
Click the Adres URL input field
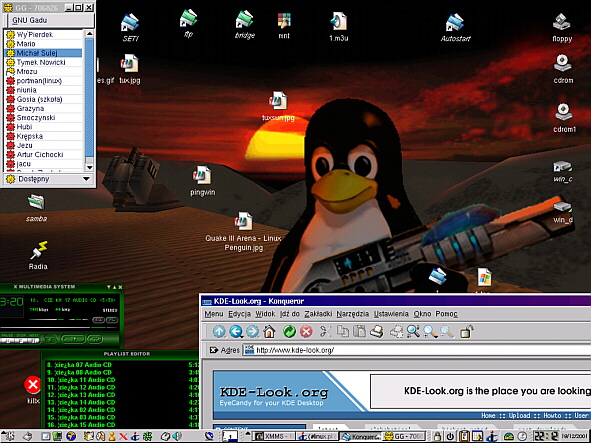pyautogui.click(x=417, y=350)
